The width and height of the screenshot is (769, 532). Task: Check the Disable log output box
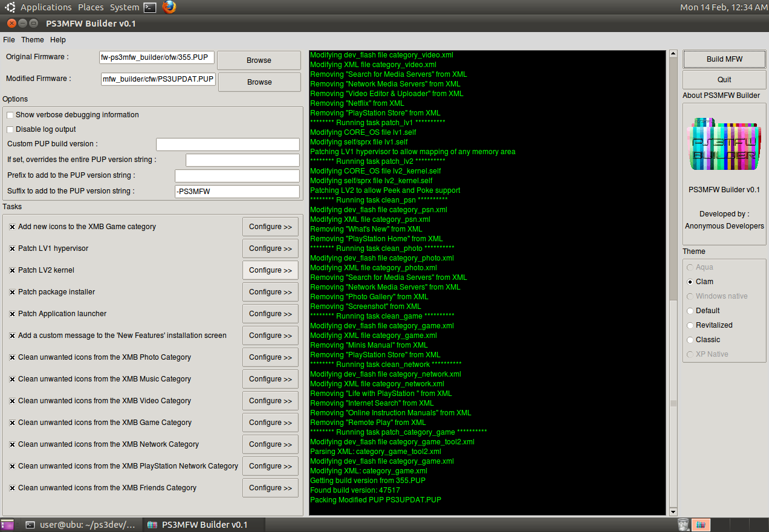10,129
